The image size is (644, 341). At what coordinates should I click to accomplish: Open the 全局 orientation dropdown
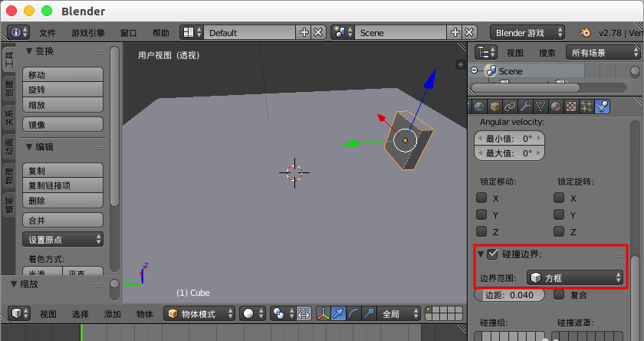coord(399,313)
